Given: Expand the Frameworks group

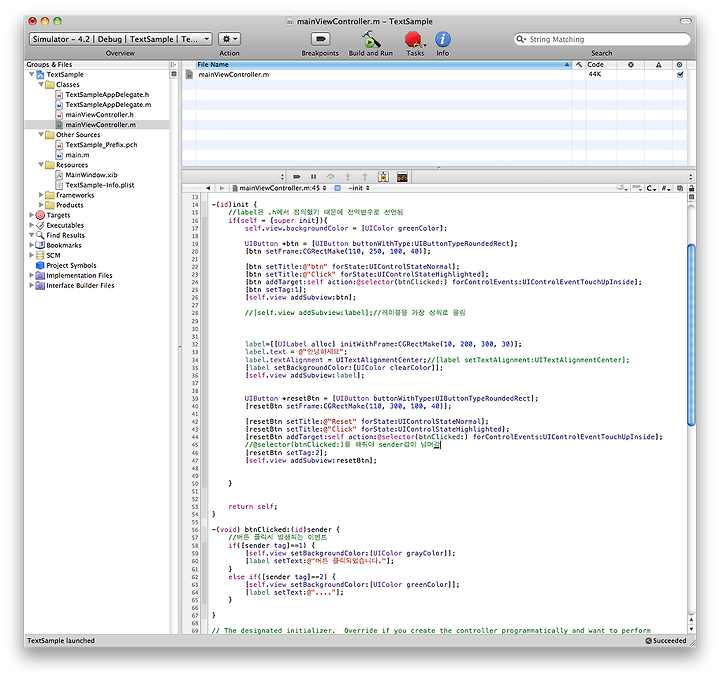Looking at the screenshot, I should tap(41, 195).
